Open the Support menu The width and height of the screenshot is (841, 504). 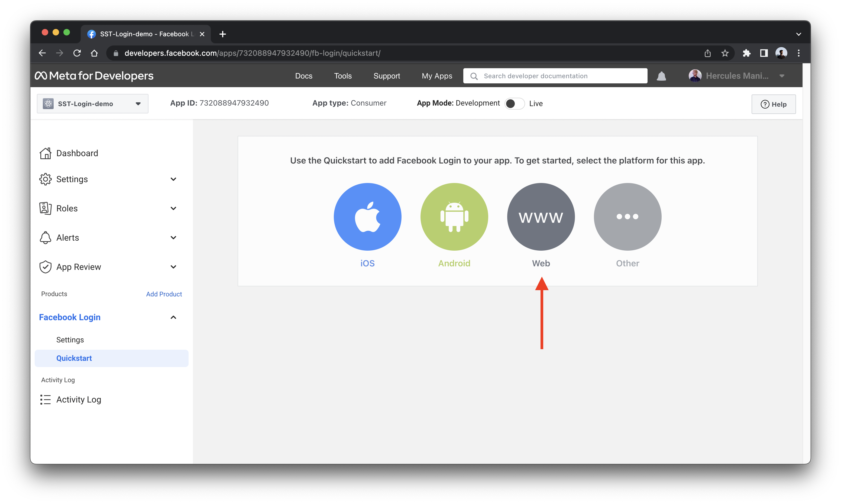point(387,76)
